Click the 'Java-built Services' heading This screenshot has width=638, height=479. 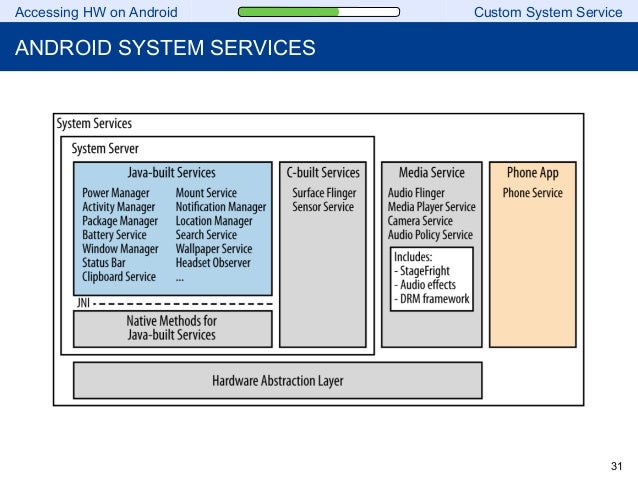pyautogui.click(x=172, y=173)
